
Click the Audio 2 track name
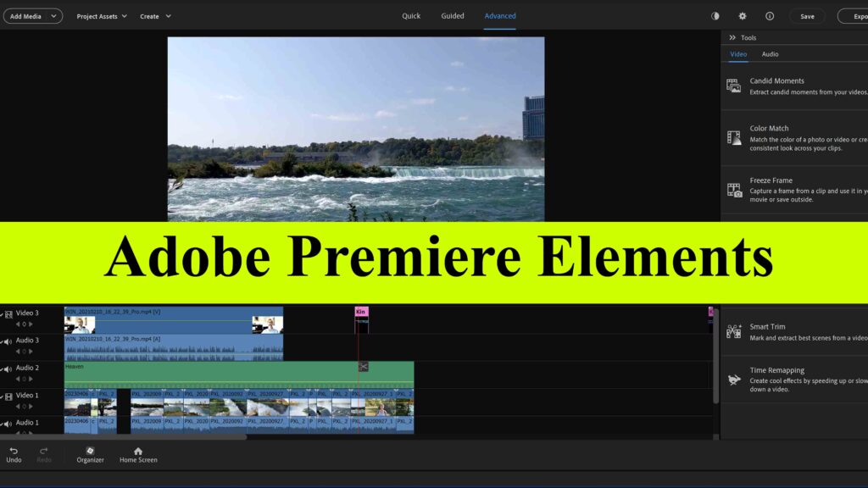click(x=27, y=368)
